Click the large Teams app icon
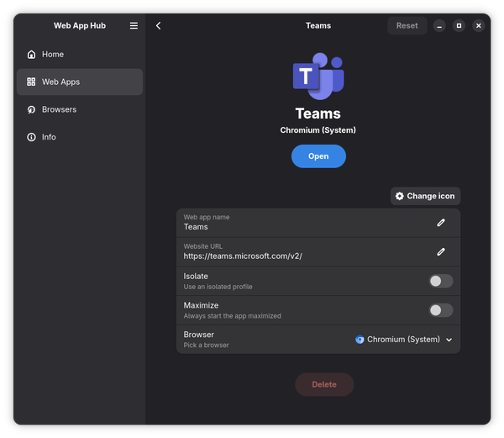This screenshot has width=504, height=438. click(318, 77)
